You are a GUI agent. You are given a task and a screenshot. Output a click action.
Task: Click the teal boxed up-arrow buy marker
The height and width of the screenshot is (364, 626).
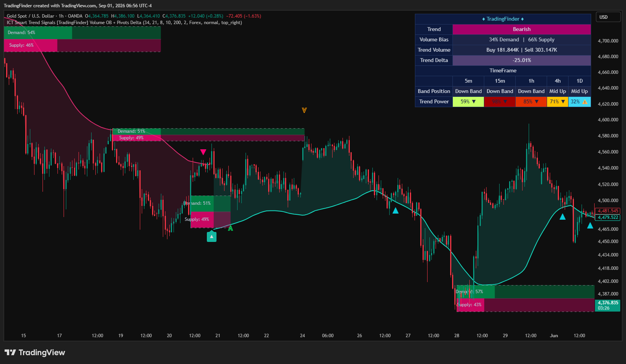point(211,237)
